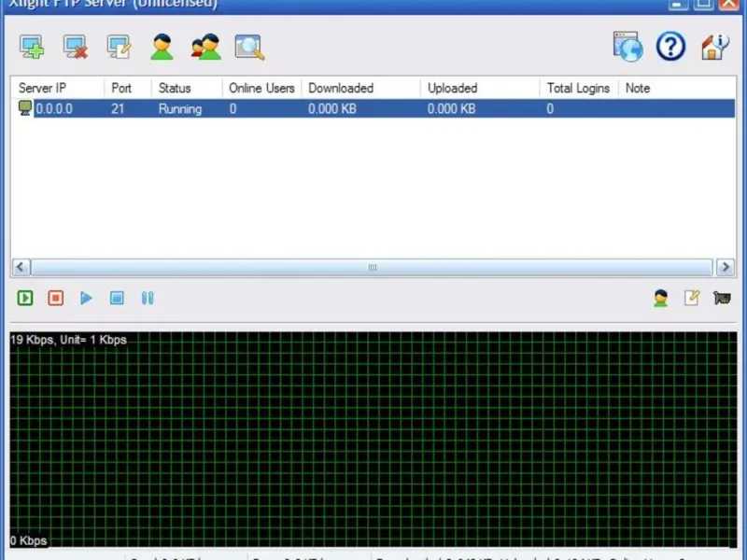The height and width of the screenshot is (560, 747).
Task: Sort by Downloaded column header
Action: [360, 88]
